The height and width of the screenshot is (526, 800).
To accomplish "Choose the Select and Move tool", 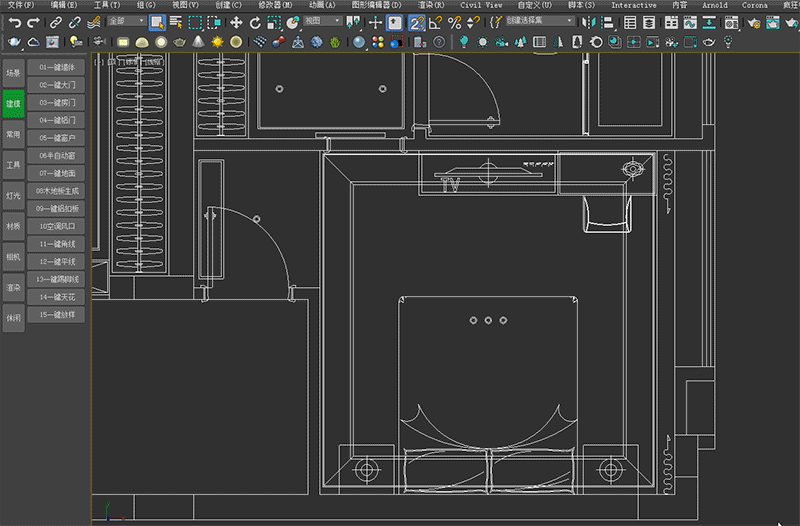I will pos(236,21).
